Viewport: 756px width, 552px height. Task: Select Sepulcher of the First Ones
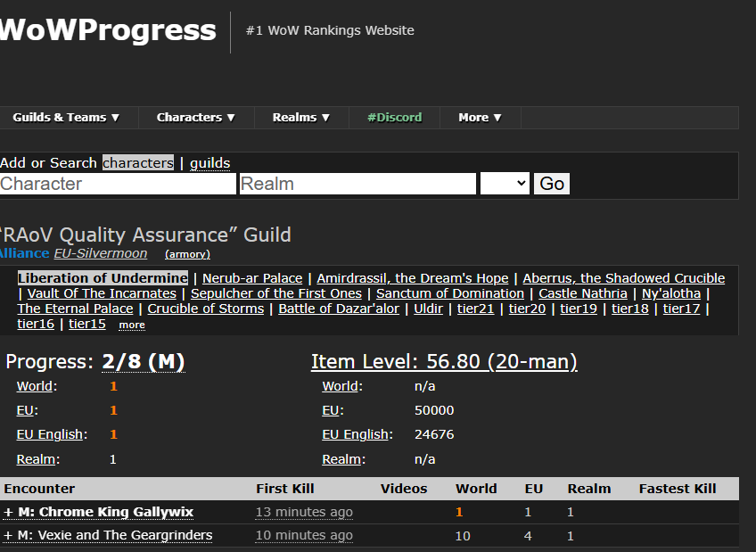[276, 293]
